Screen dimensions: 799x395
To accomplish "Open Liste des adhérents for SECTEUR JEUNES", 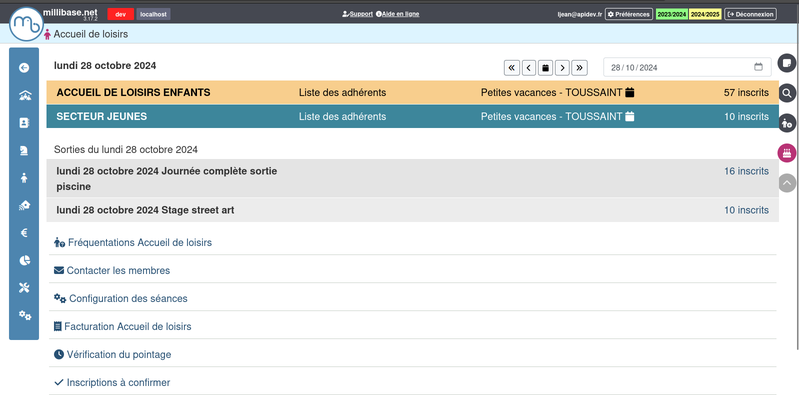I will [x=342, y=116].
